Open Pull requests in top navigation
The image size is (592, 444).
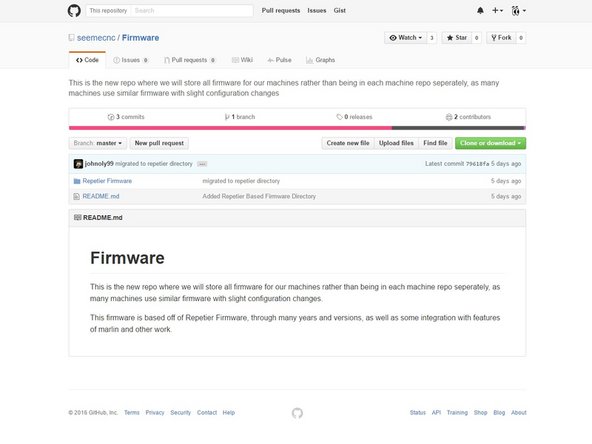pyautogui.click(x=281, y=11)
